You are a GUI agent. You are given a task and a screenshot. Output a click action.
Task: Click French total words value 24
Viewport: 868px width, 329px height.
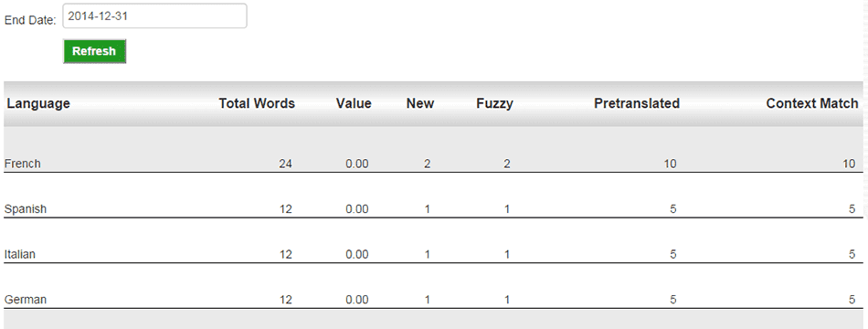point(286,164)
